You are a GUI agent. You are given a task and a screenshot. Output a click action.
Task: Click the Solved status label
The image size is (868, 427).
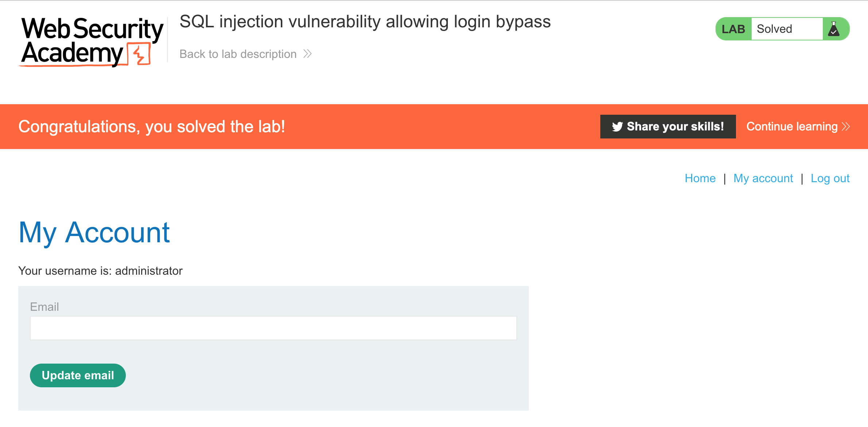point(774,29)
